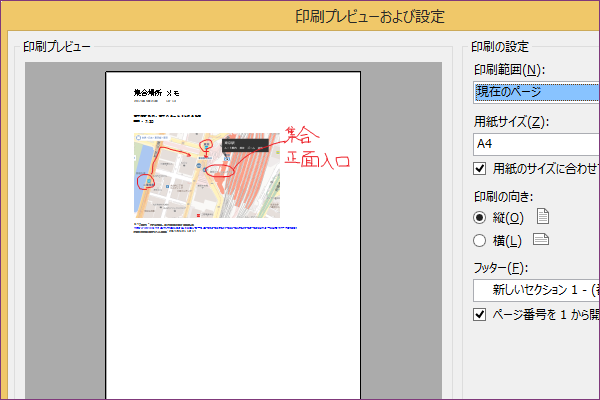Click the 集合場所 メモ title in the preview page
The width and height of the screenshot is (600, 400).
point(156,93)
